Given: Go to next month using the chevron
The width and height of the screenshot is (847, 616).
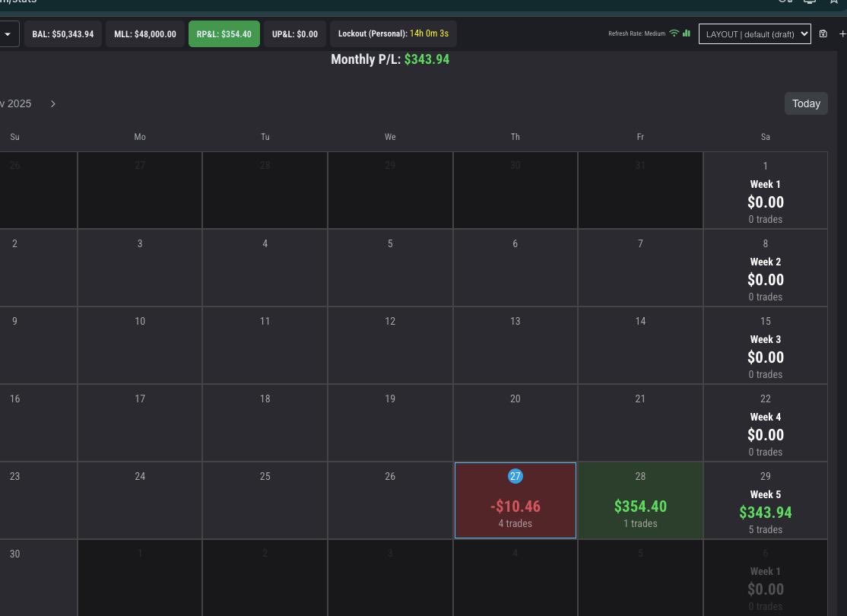Looking at the screenshot, I should tap(53, 103).
